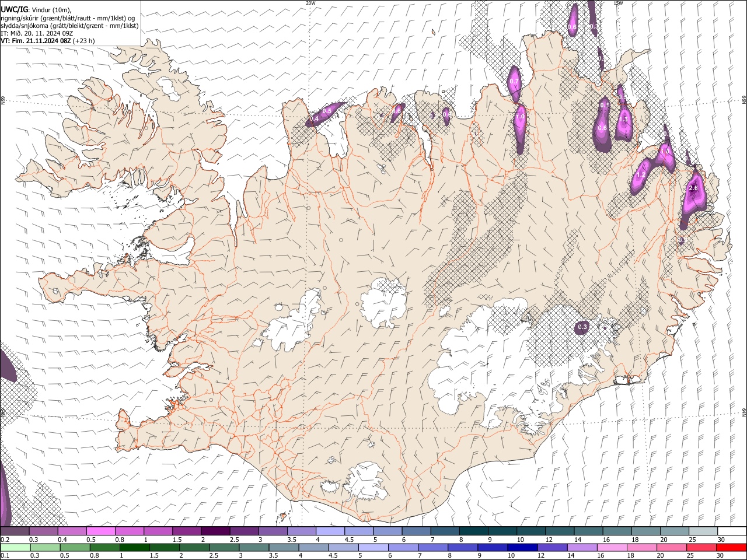The width and height of the screenshot is (747, 560).
Task: Select upper scale swatch starting at 0.5
Action: pyautogui.click(x=101, y=531)
